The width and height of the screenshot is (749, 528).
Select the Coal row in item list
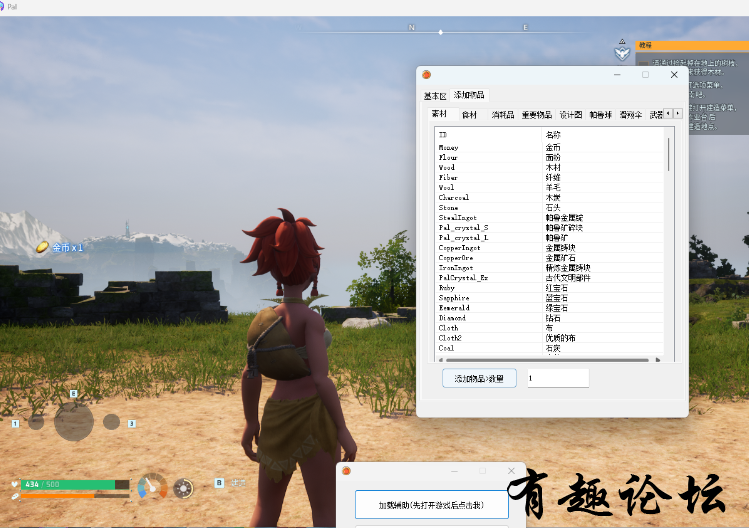tap(550, 348)
